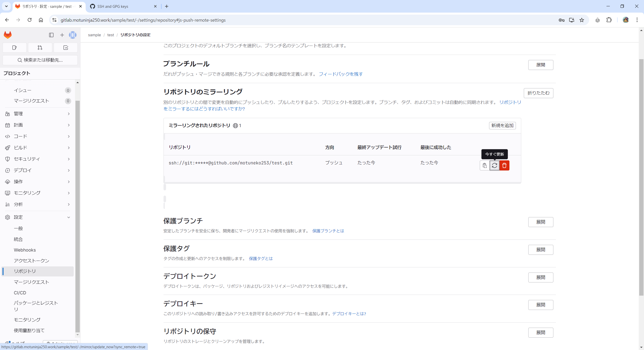Click the create new plus icon
The width and height of the screenshot is (644, 350).
62,35
